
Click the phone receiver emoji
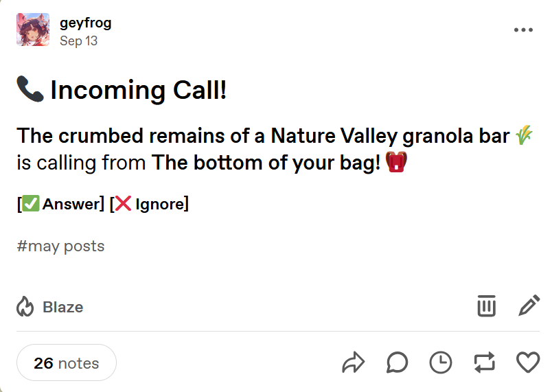[30, 89]
